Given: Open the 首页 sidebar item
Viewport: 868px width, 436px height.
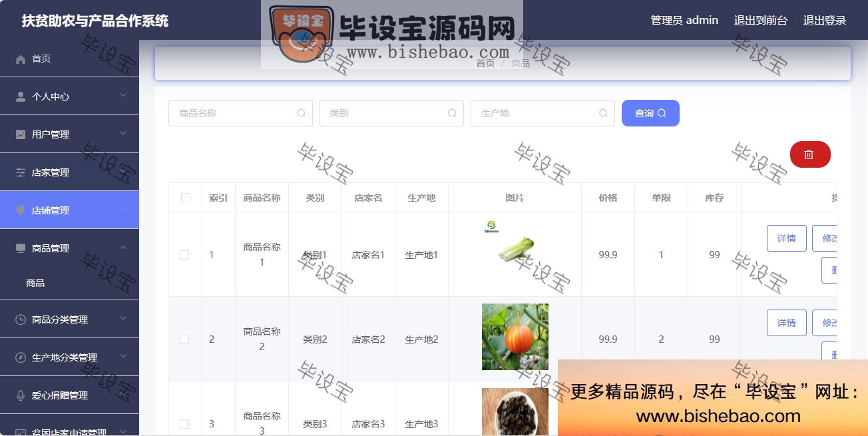Looking at the screenshot, I should click(x=69, y=59).
